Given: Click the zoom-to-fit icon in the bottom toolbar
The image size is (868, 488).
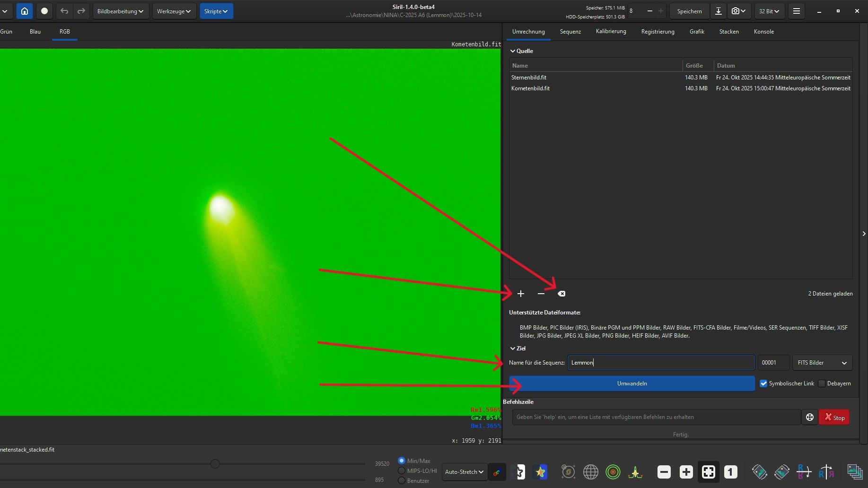Looking at the screenshot, I should click(x=708, y=471).
